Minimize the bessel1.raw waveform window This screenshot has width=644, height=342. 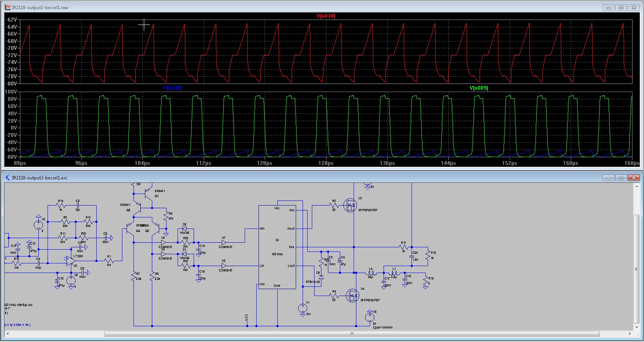[608, 7]
